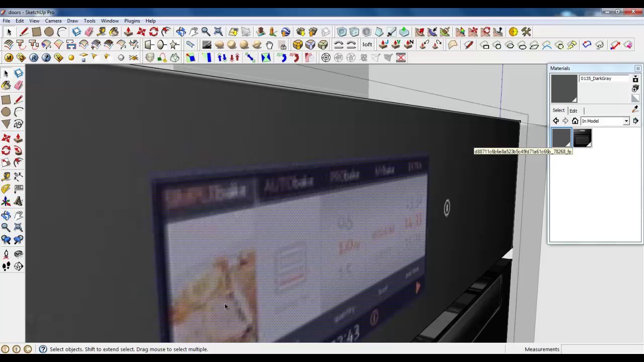644x362 pixels.
Task: Pick the dark gray material thumbnail
Action: (x=561, y=138)
